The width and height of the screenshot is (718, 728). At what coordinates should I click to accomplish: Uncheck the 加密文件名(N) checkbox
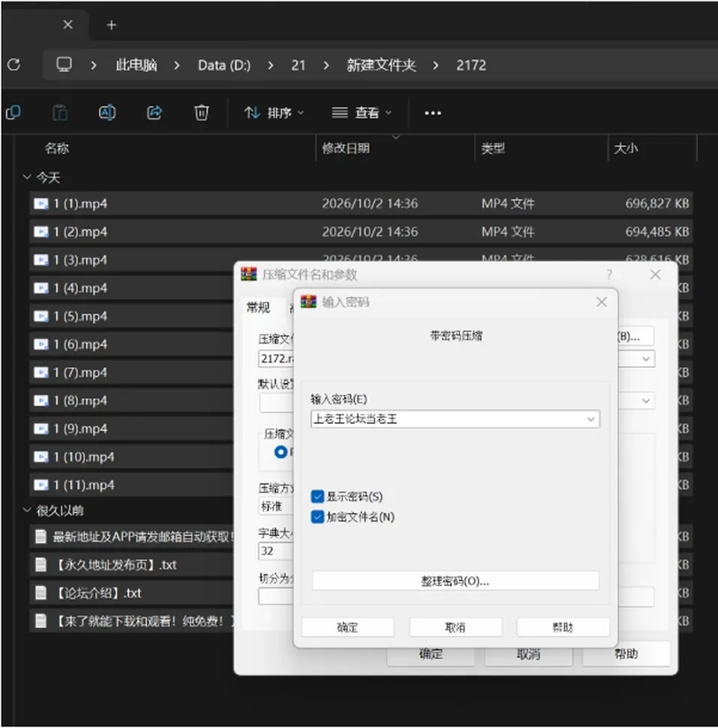(x=317, y=516)
